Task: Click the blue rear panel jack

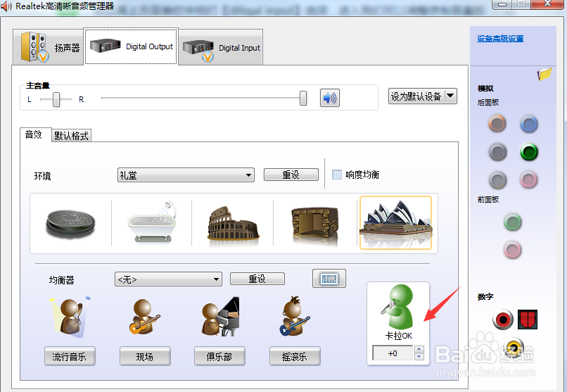Action: click(529, 124)
